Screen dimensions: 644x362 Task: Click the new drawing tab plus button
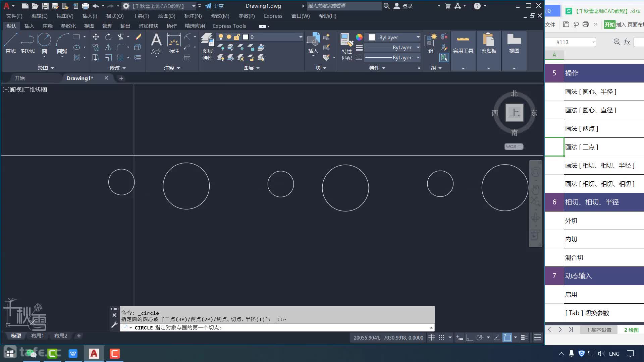(x=121, y=78)
